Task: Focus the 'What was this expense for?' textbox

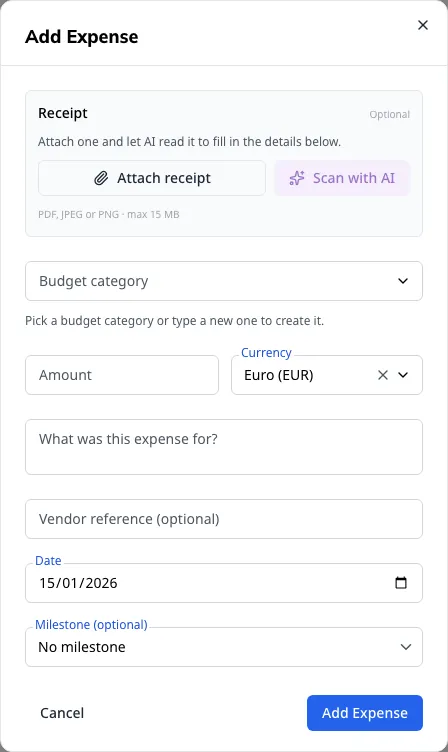Action: (x=224, y=447)
